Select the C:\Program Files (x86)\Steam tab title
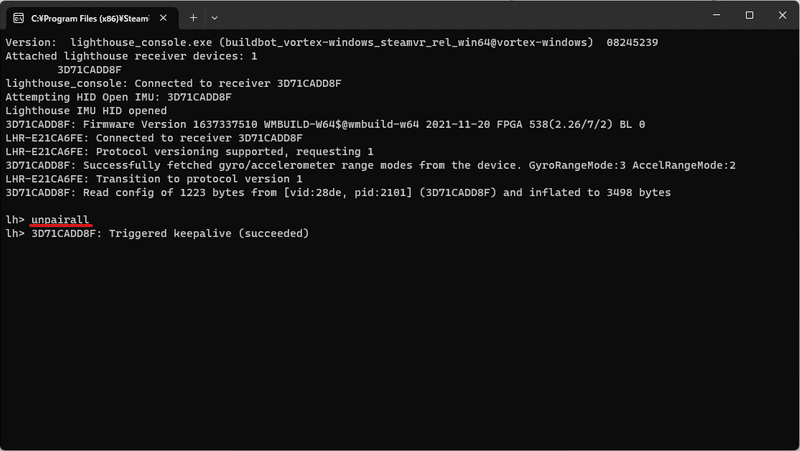The width and height of the screenshot is (800, 451). coord(90,18)
